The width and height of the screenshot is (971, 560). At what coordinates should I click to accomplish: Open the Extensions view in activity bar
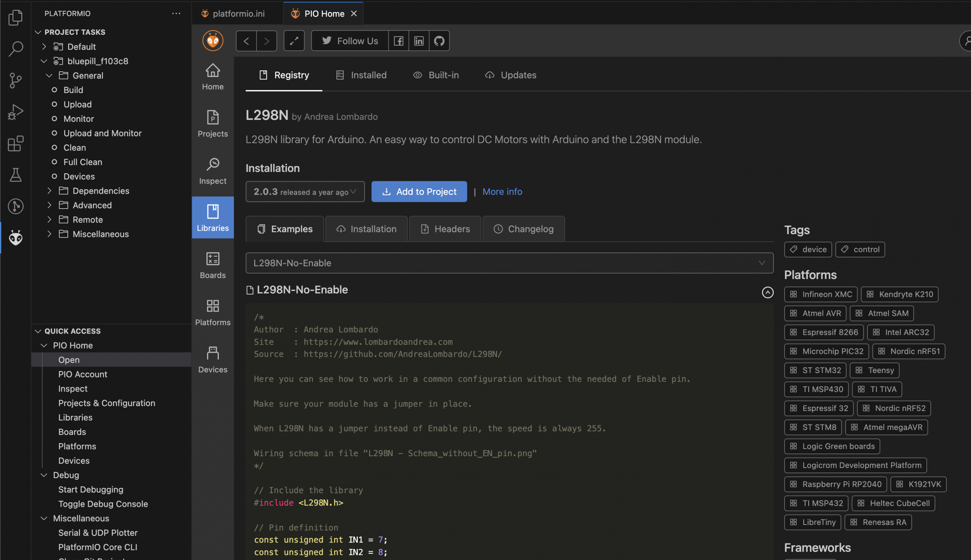point(16,144)
